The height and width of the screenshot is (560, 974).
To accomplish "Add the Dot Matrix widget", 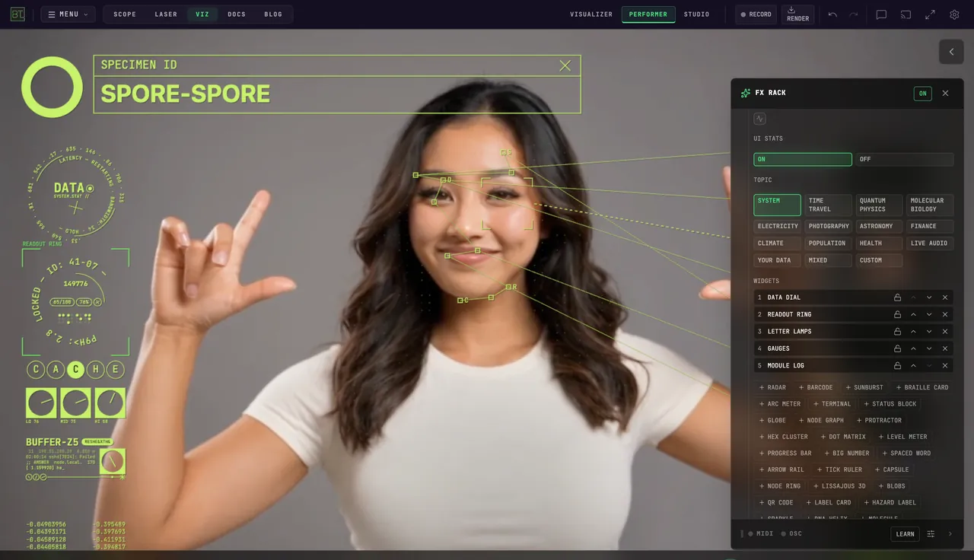I will [843, 437].
